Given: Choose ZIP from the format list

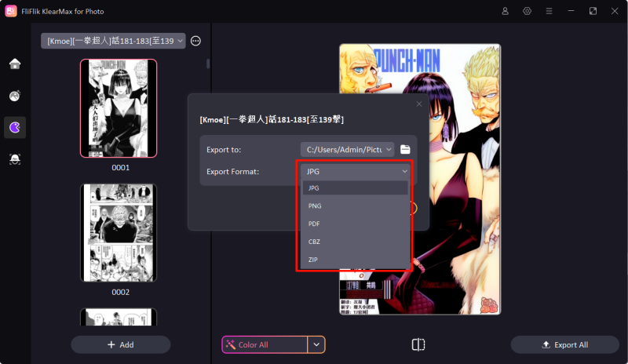Looking at the screenshot, I should (356, 260).
